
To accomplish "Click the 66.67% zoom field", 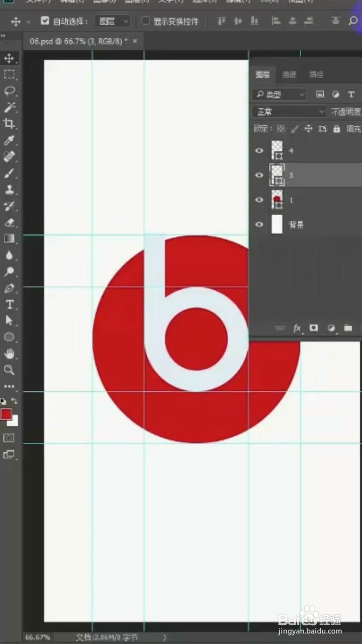I will tap(38, 637).
